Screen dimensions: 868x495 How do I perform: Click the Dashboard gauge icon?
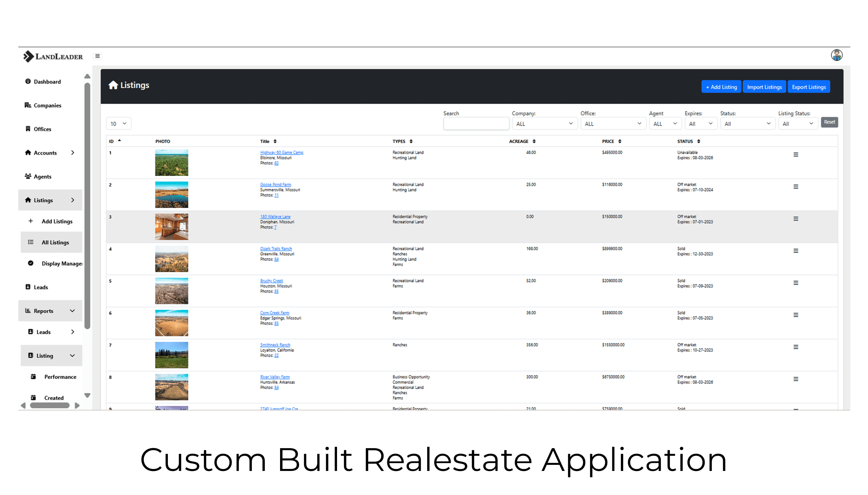click(x=28, y=81)
